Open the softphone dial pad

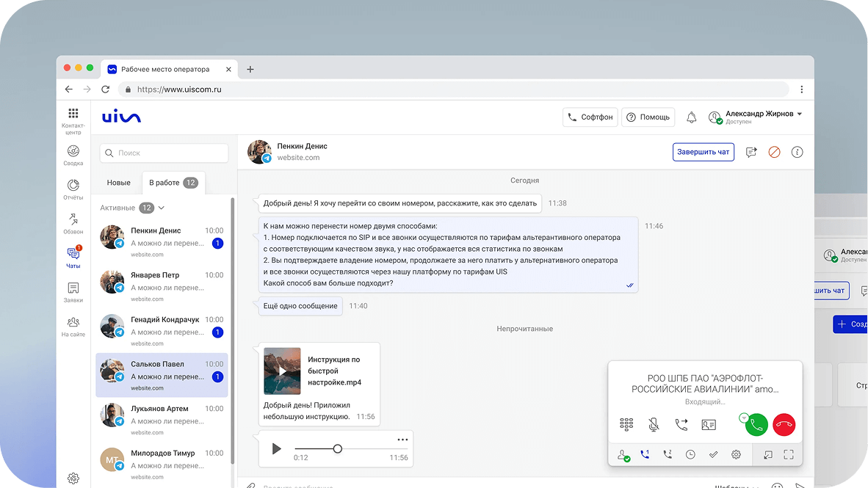pyautogui.click(x=626, y=424)
